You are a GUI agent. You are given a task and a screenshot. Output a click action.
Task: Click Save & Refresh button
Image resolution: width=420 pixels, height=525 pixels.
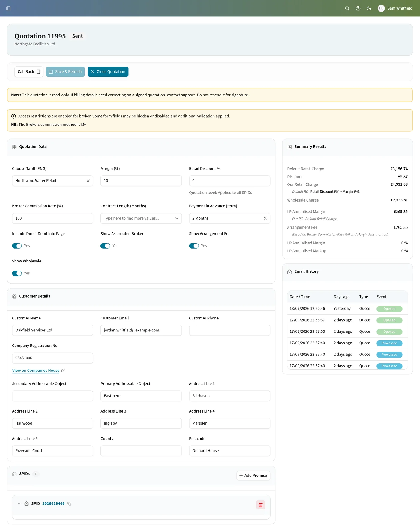tap(65, 72)
